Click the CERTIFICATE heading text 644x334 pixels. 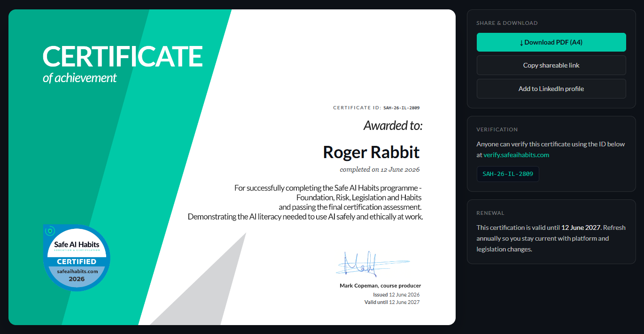123,57
